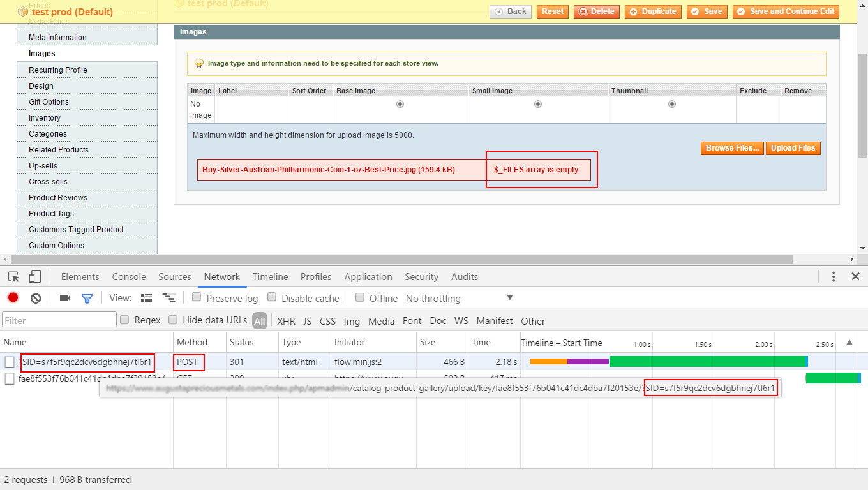Select the Base Image radio button
This screenshot has height=490, width=868.
[400, 104]
